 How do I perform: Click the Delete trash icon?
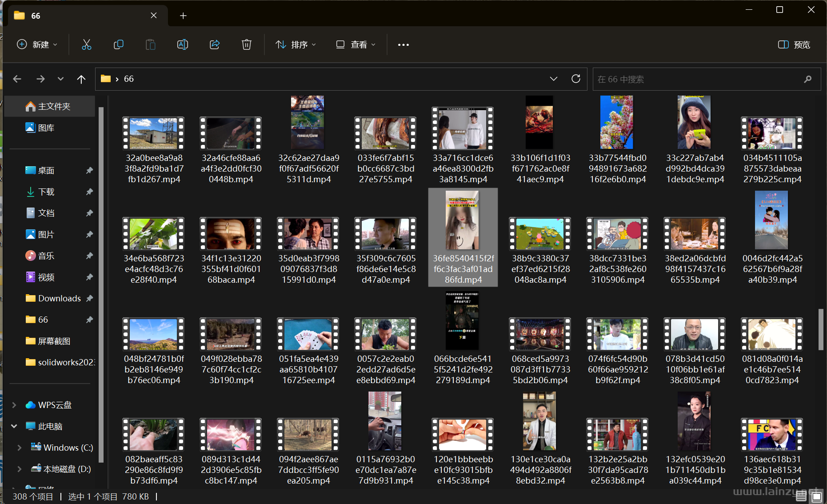246,44
